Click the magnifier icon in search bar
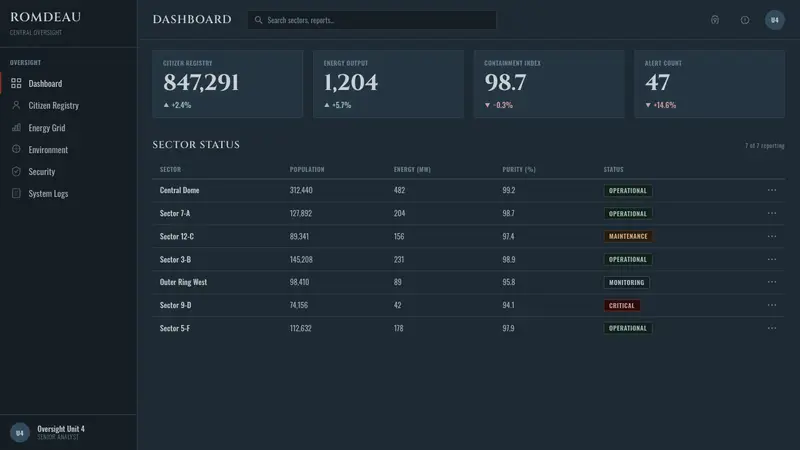Image resolution: width=800 pixels, height=450 pixels. 259,20
